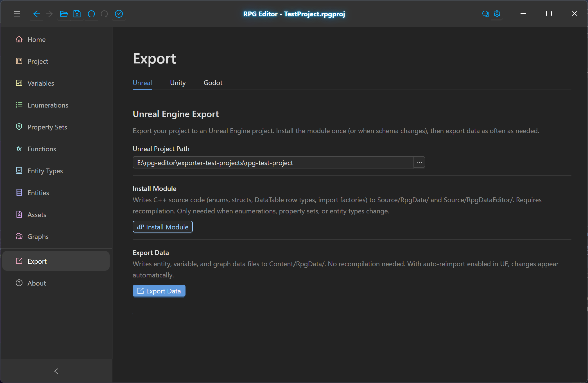This screenshot has height=383, width=588.
Task: Maximize the RPG Editor window
Action: pyautogui.click(x=549, y=13)
